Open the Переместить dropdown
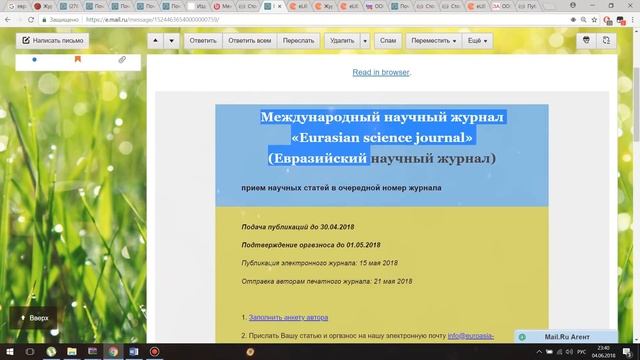The width and height of the screenshot is (640, 360). click(x=433, y=40)
